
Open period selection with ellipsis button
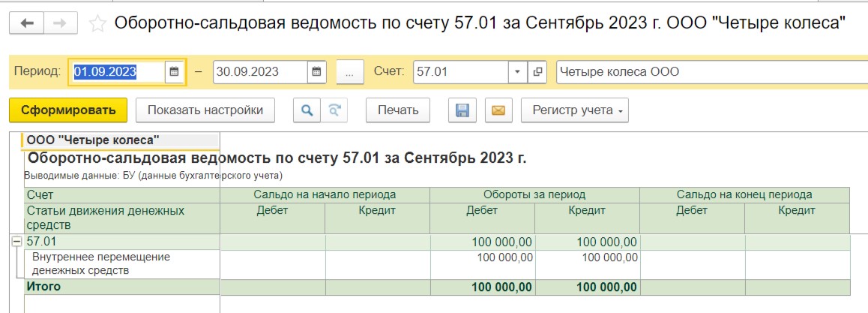350,71
